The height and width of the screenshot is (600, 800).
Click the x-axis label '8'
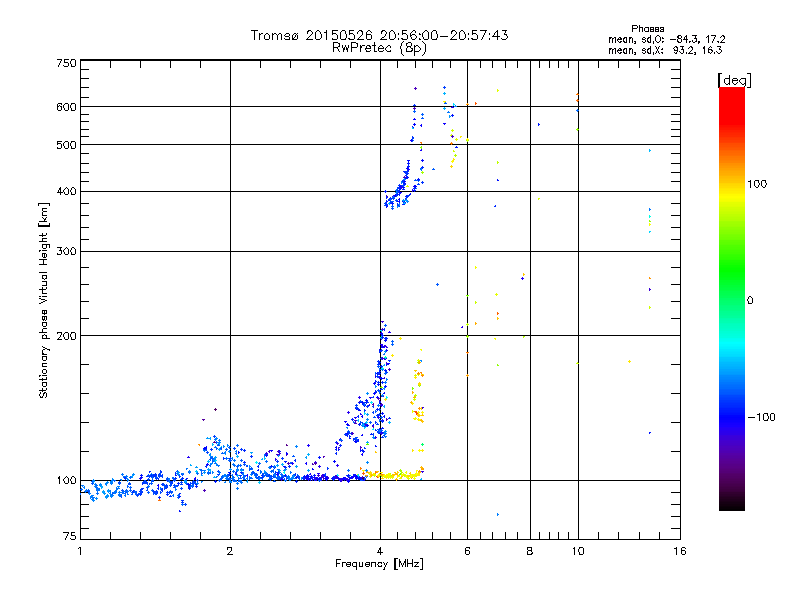click(530, 551)
